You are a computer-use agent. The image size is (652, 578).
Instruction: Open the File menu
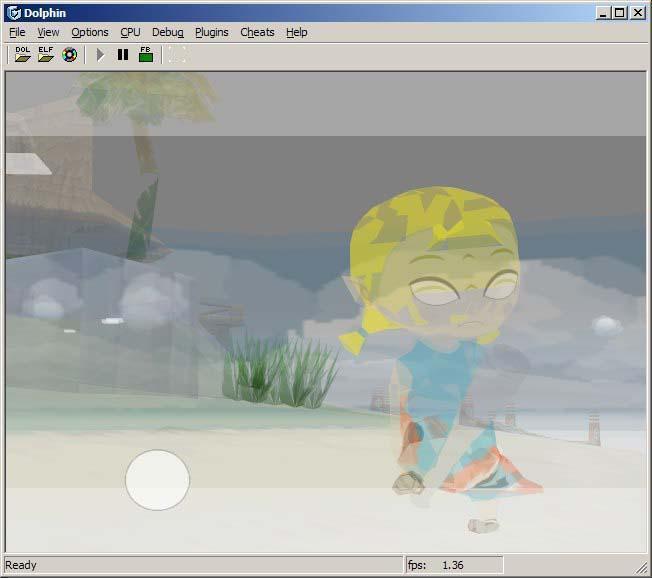(17, 32)
